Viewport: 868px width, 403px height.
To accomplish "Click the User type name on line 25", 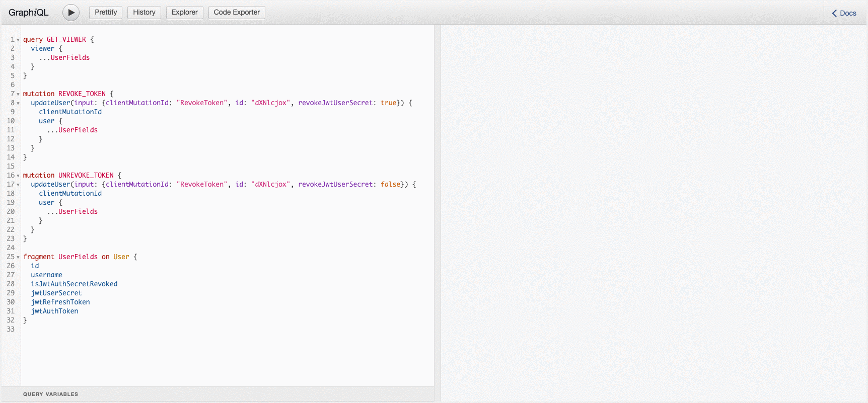I will point(121,257).
